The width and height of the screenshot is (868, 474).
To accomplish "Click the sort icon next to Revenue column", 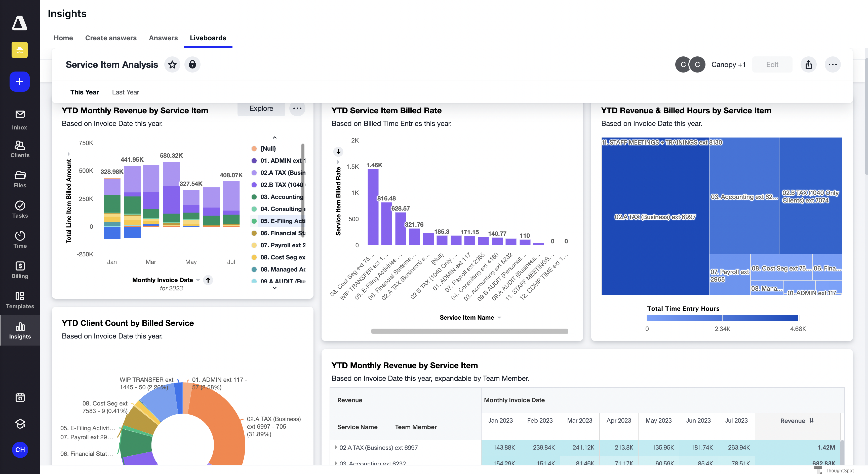I will pyautogui.click(x=811, y=420).
